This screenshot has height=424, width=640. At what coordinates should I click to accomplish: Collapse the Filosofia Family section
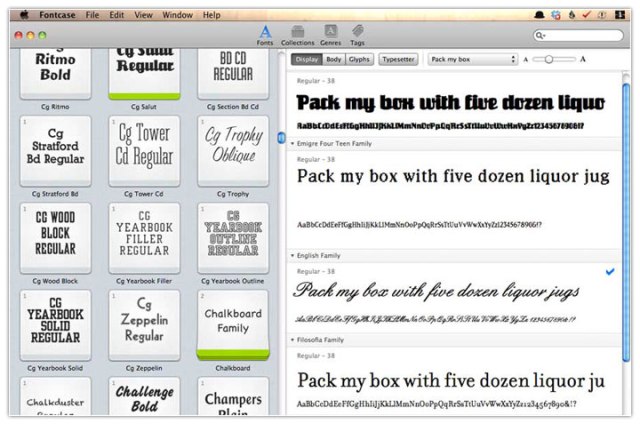[x=292, y=340]
